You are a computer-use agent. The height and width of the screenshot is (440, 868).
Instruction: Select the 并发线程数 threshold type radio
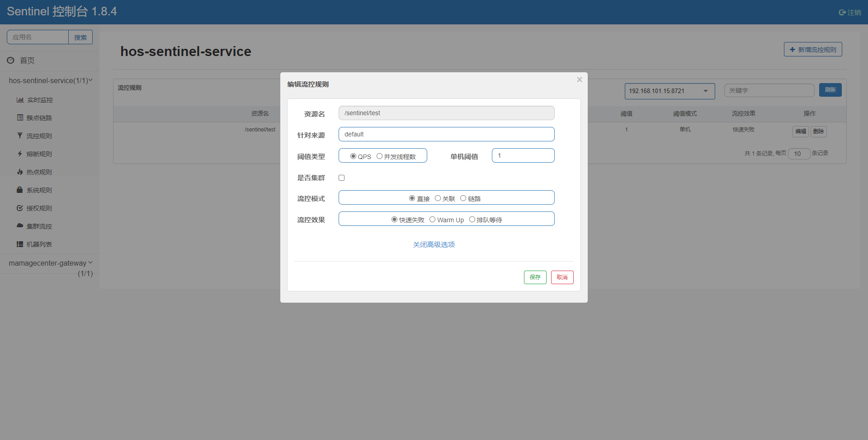pyautogui.click(x=379, y=156)
